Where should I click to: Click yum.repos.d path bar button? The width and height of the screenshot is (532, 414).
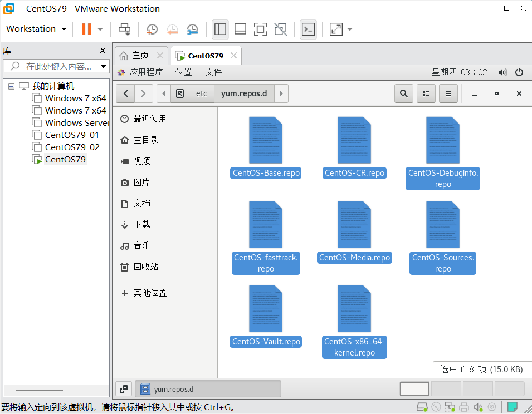coord(244,93)
